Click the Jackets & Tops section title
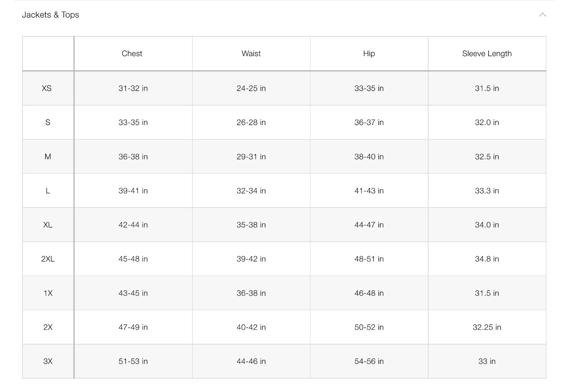562x392 pixels. (51, 15)
